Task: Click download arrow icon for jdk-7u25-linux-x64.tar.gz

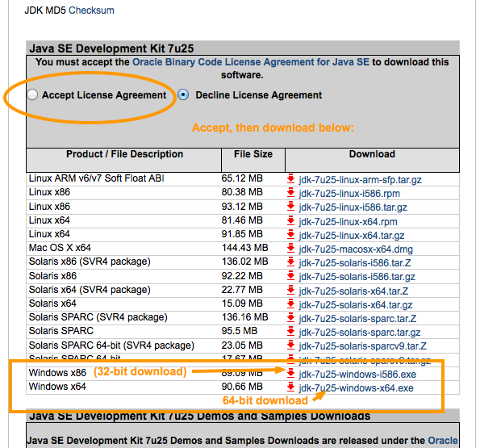Action: tap(290, 235)
